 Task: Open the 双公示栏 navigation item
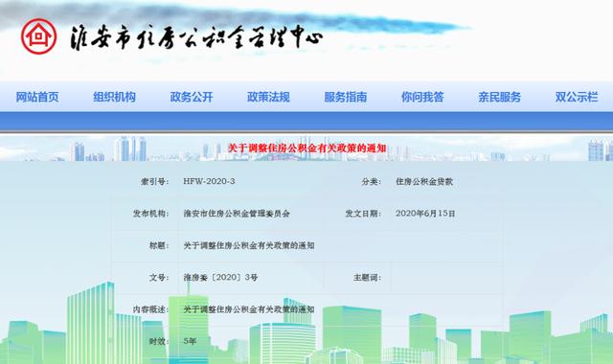[x=577, y=97]
